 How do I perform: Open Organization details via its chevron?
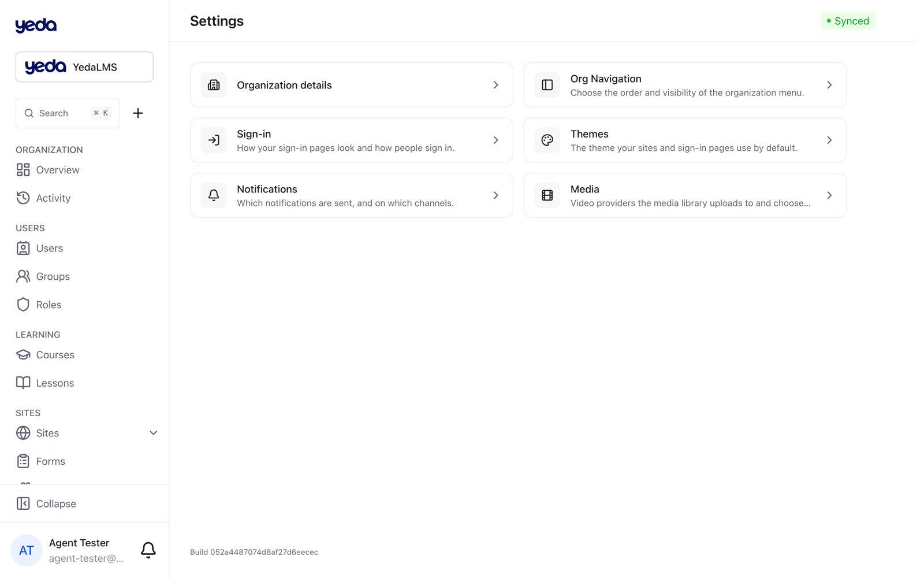[495, 85]
